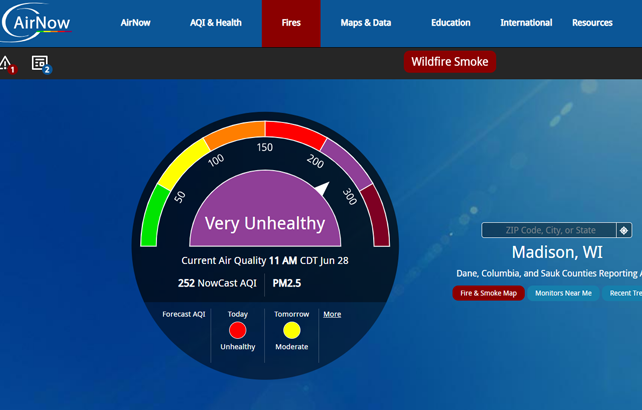Expand the Education menu
This screenshot has width=642, height=410.
pyautogui.click(x=450, y=23)
